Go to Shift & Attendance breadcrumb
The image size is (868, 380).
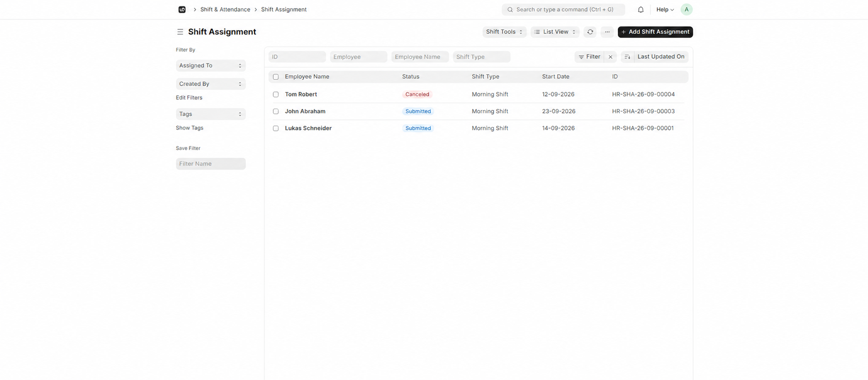click(x=225, y=10)
